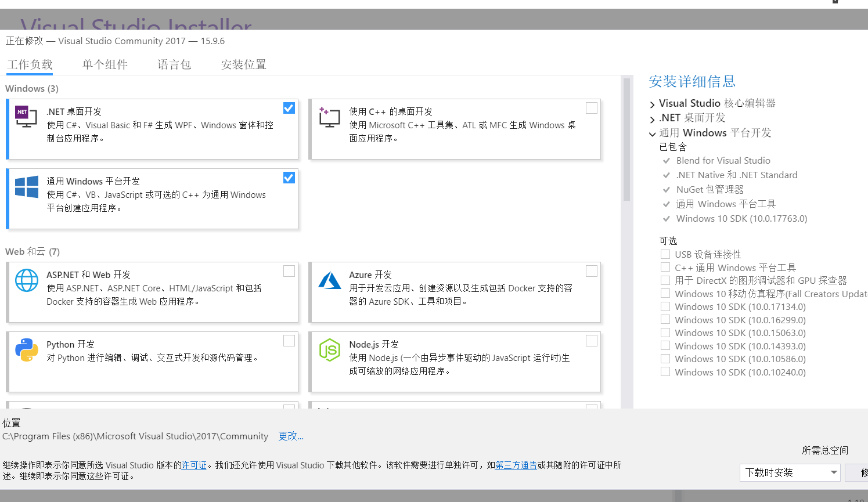Screen dimensions: 868x502
Task: Click the Node.js 开发 hexagon icon
Action: 329,350
